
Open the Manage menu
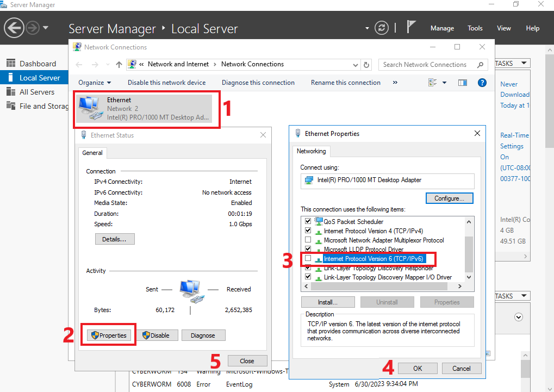pos(442,28)
